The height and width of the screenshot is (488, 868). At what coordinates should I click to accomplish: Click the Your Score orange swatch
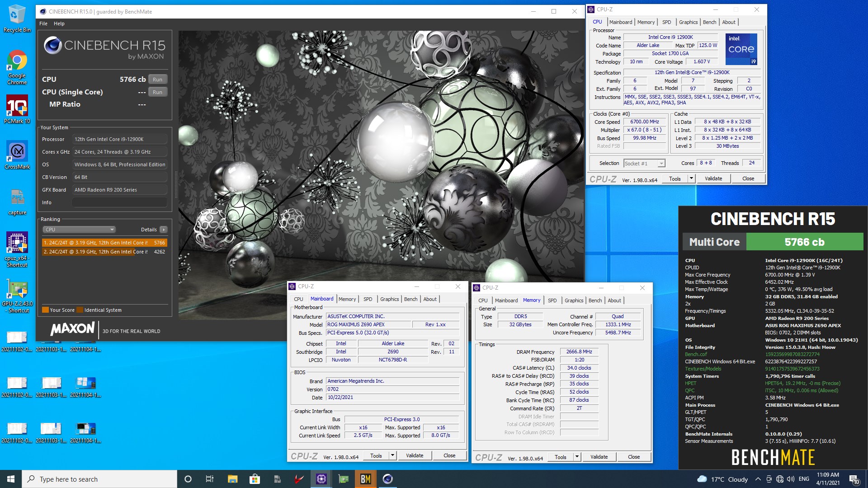[45, 310]
